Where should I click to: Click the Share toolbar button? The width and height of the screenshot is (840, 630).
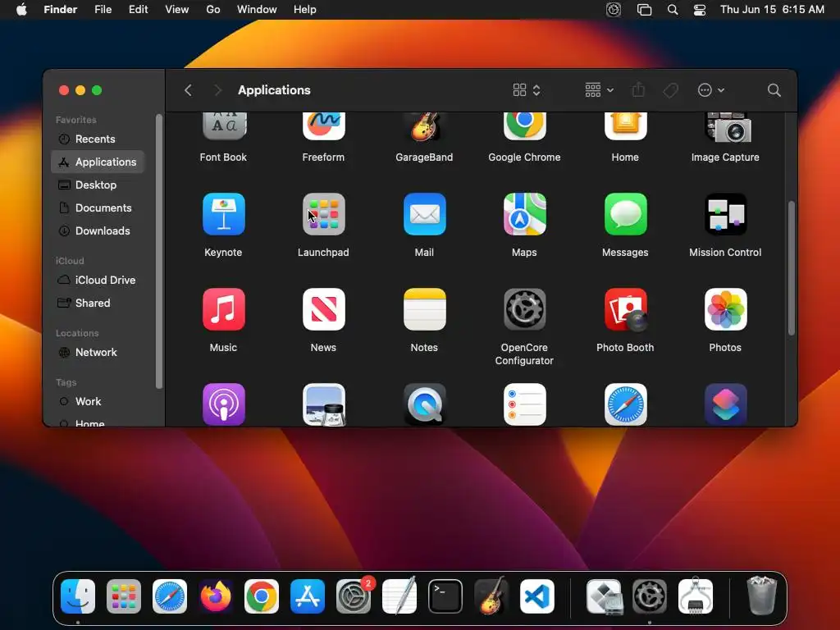click(638, 90)
